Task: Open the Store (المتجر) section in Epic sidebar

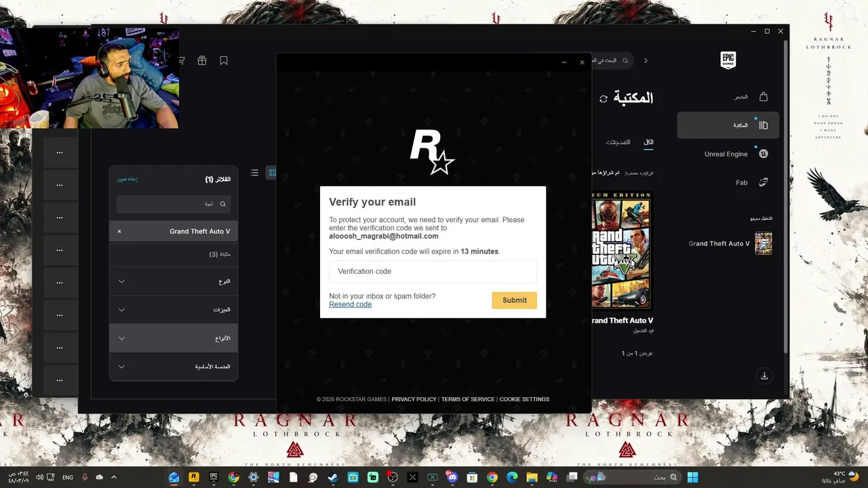Action: 728,97
